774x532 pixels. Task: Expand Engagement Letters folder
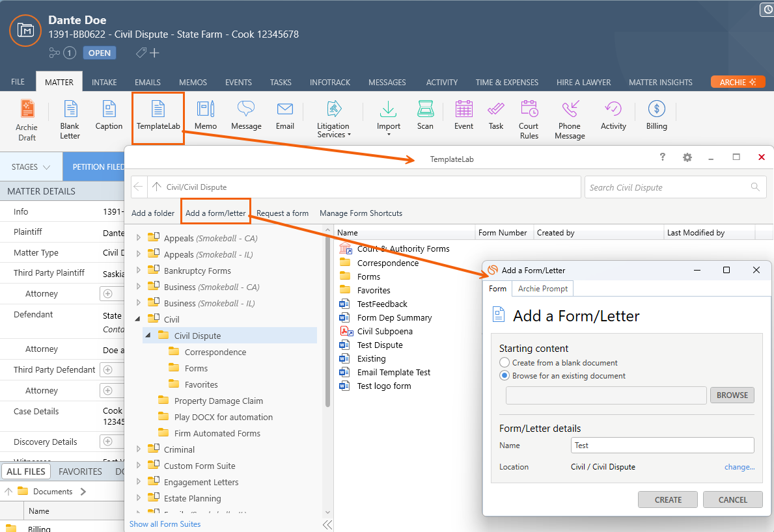click(x=139, y=482)
